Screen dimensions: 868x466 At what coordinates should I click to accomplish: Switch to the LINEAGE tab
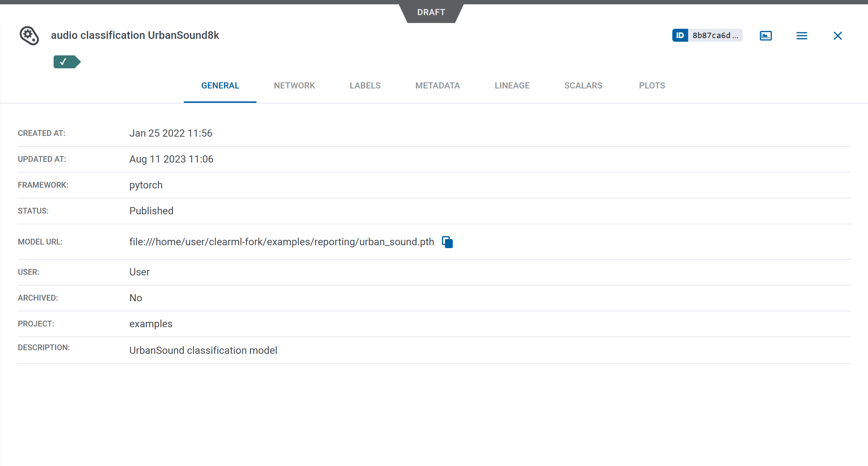512,86
